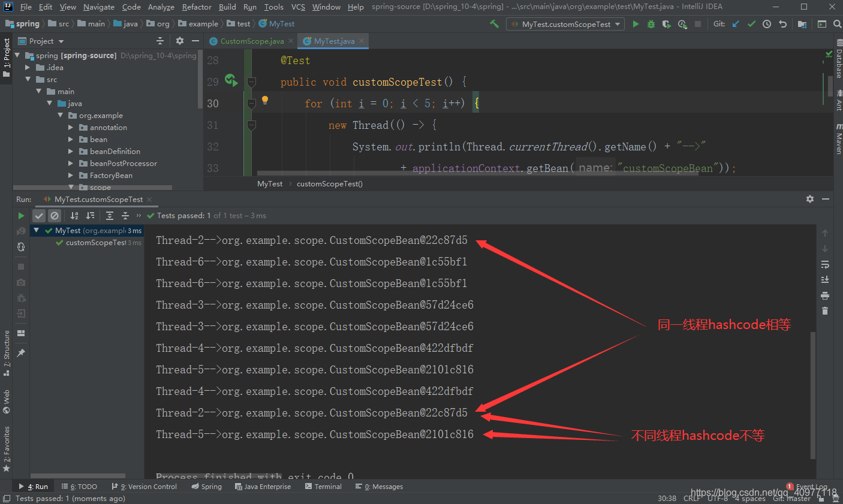The height and width of the screenshot is (504, 843).
Task: Hide the Project panel with minimize icon
Action: point(195,41)
